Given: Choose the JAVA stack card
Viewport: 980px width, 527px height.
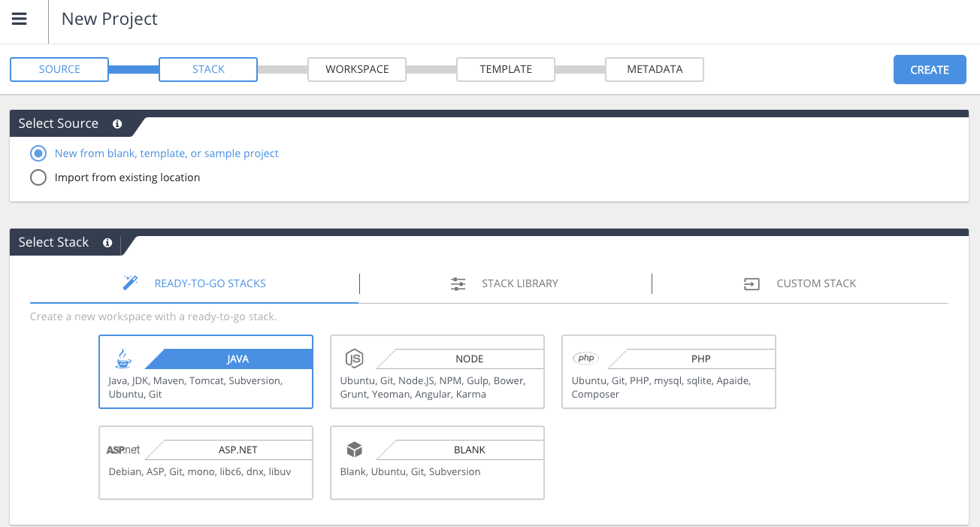Looking at the screenshot, I should click(206, 371).
